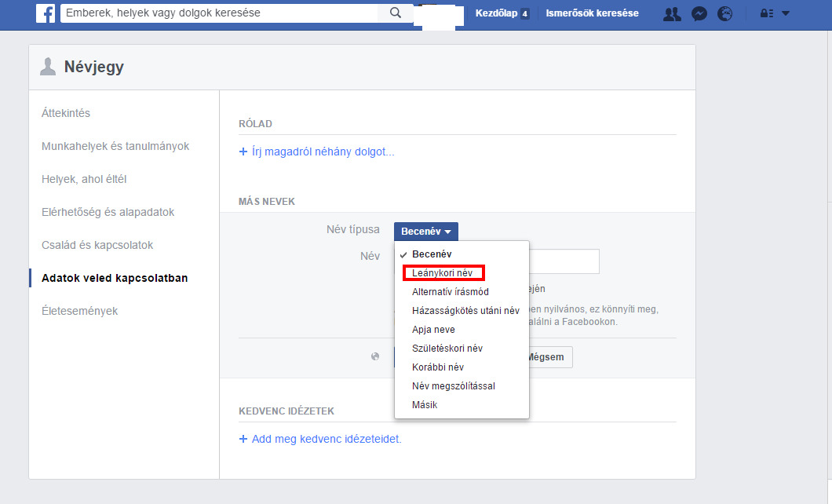Click the plus icon beside Írj magadról

[x=243, y=152]
